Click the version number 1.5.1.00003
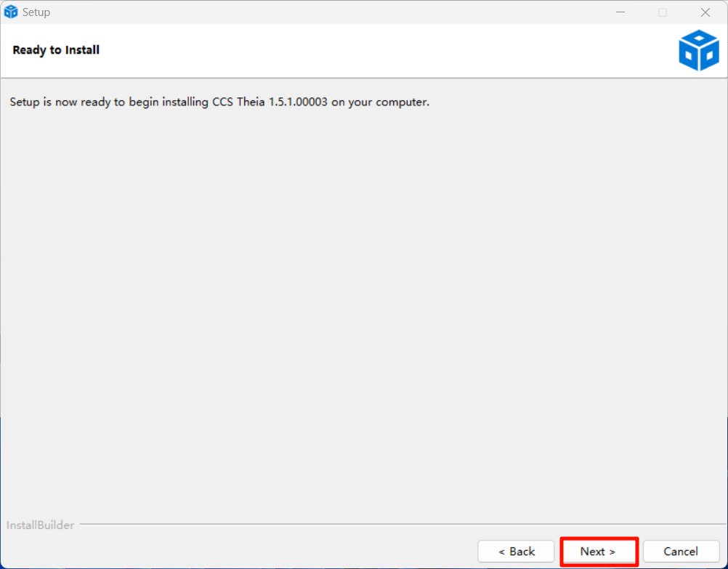 point(298,102)
